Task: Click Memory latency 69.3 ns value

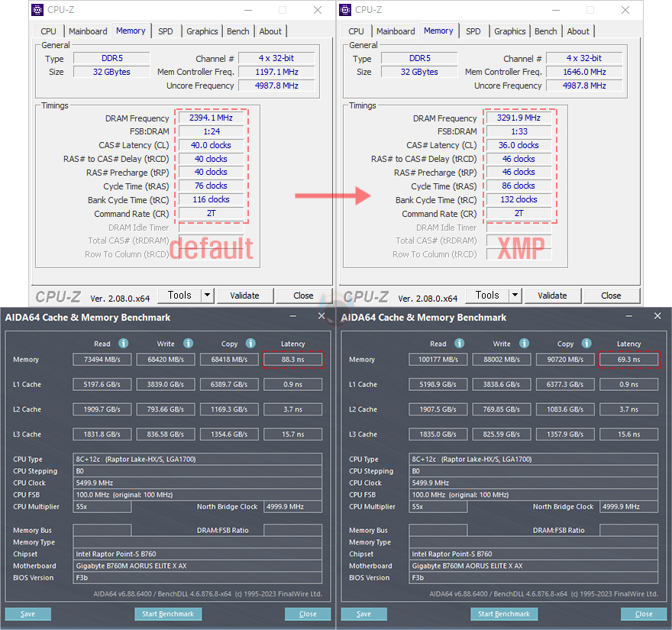Action: [628, 359]
